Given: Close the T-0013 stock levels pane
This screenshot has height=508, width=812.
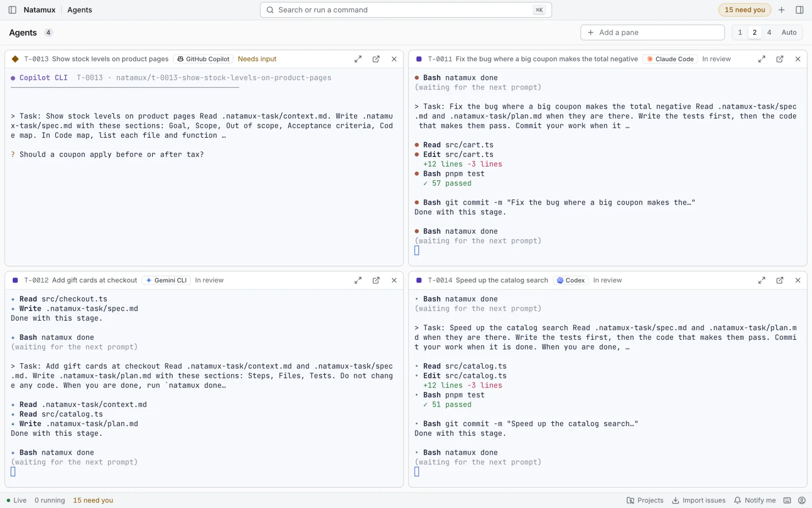Looking at the screenshot, I should point(394,59).
